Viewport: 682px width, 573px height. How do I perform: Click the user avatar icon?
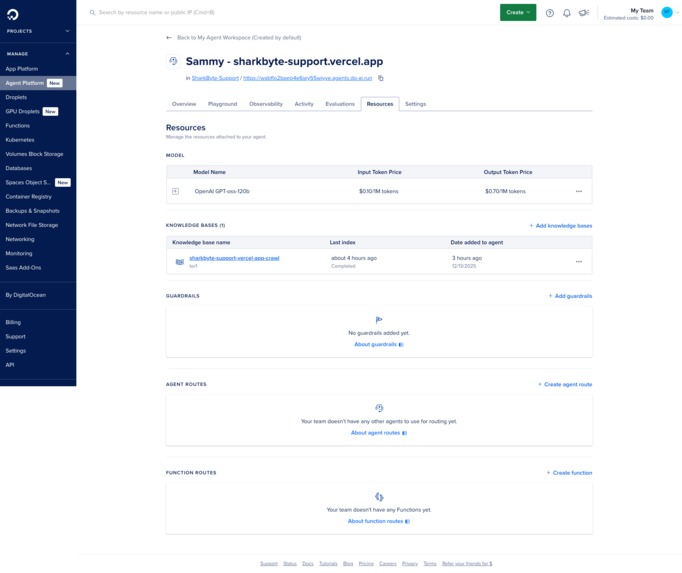pos(667,13)
